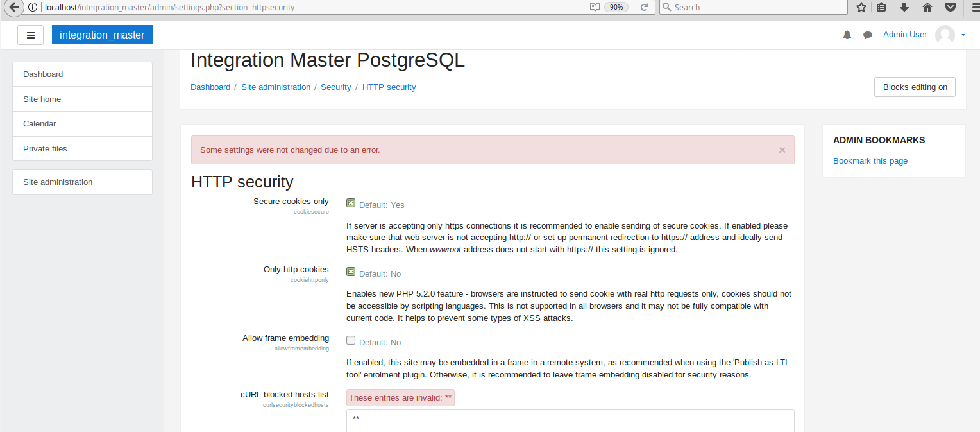Click the HTTP security heading
Viewport: 980px width, 432px height.
(x=242, y=182)
